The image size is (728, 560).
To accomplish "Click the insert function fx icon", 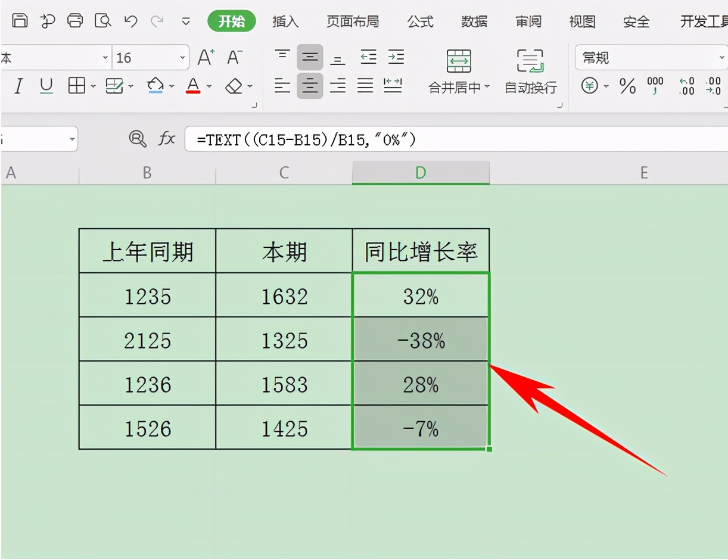I will (x=167, y=139).
